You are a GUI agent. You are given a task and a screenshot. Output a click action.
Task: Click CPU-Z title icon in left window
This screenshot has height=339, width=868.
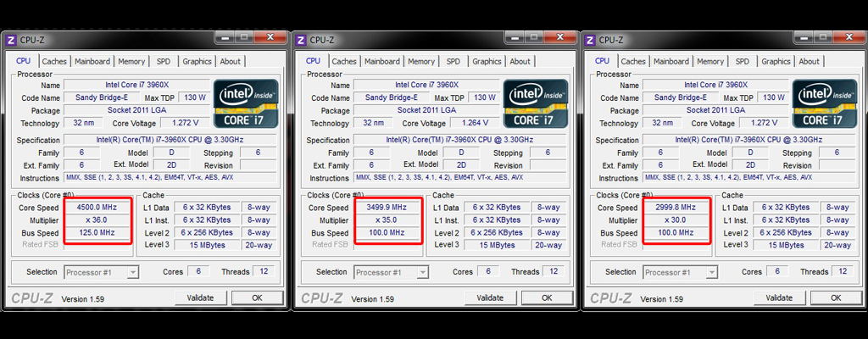(x=10, y=40)
